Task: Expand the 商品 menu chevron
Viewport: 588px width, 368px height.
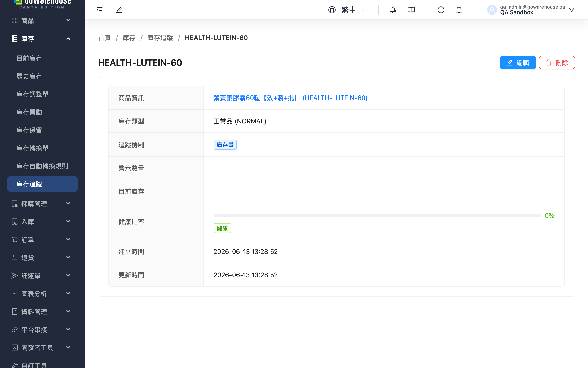Action: point(69,20)
